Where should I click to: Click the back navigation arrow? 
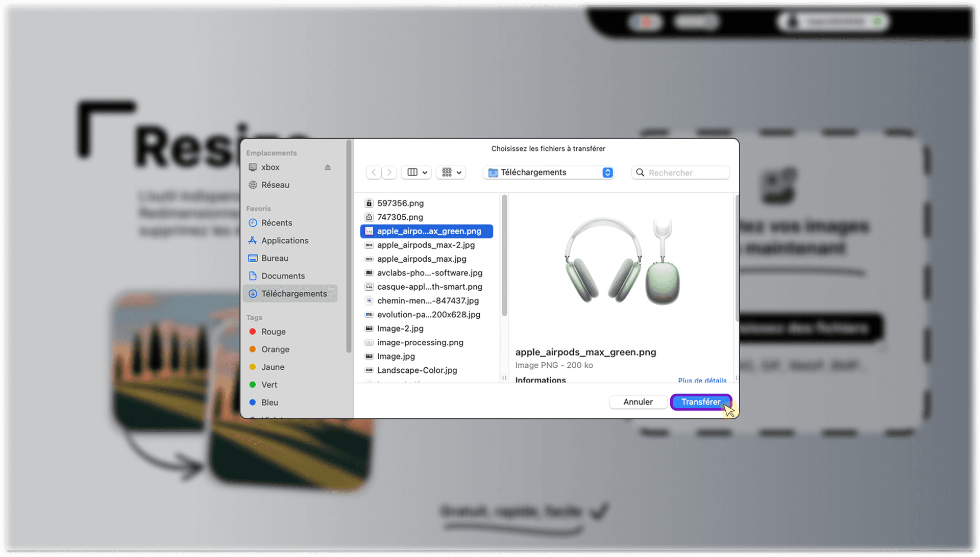pos(374,172)
